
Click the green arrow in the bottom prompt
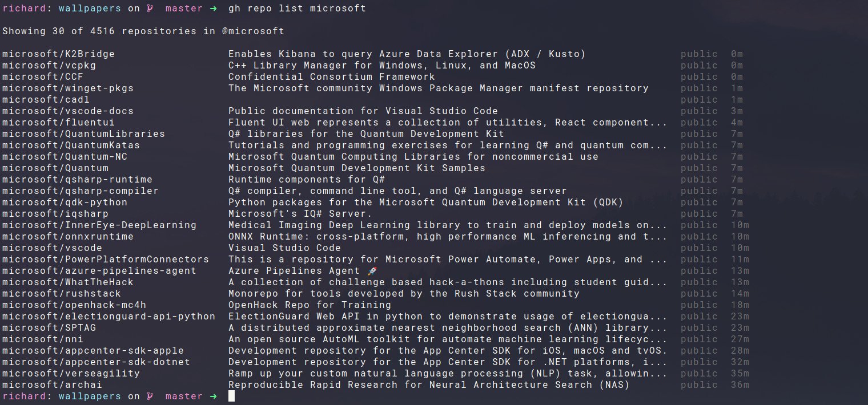(213, 396)
